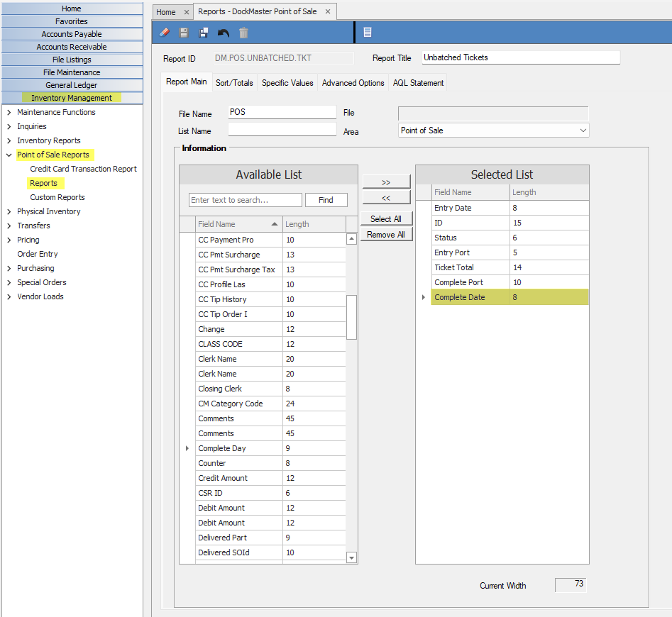Open Home section in the left navigation

(72, 9)
